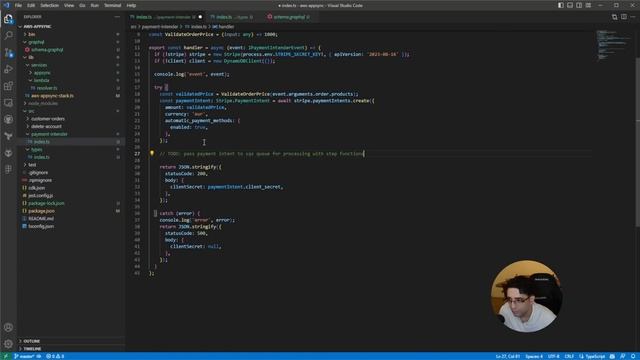Open the Search view in activity bar
The image size is (640, 360).
(x=8, y=36)
